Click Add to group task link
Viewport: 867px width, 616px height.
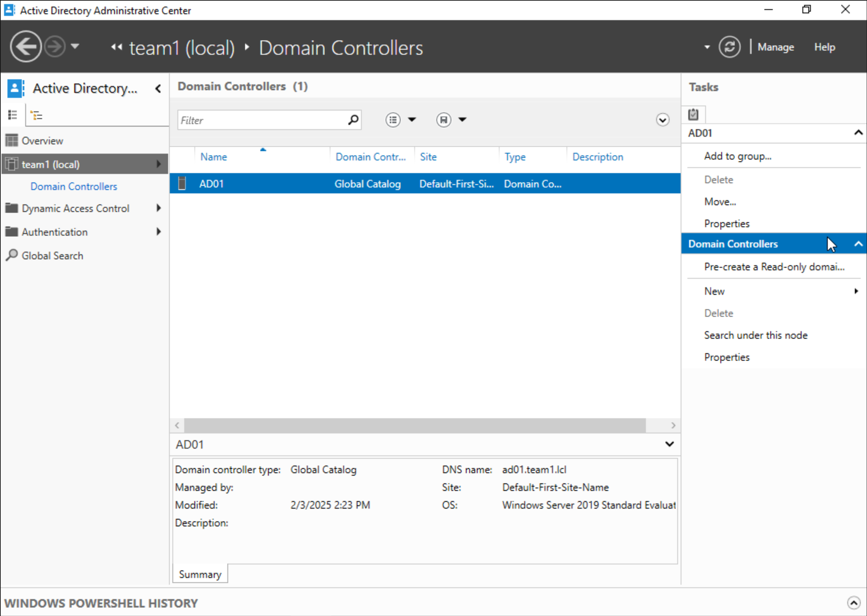click(x=737, y=156)
